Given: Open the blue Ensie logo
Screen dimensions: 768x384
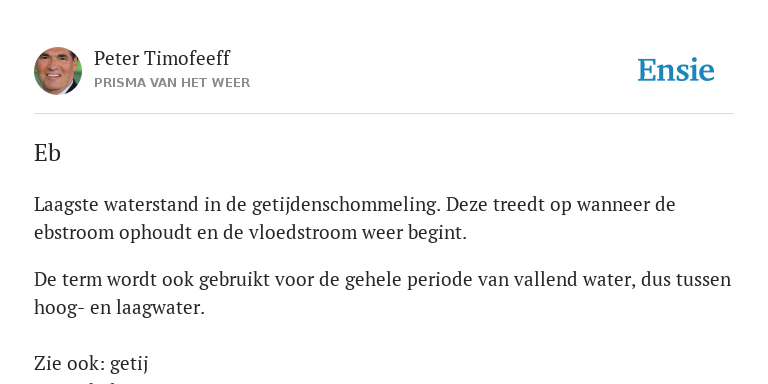Looking at the screenshot, I should [676, 70].
